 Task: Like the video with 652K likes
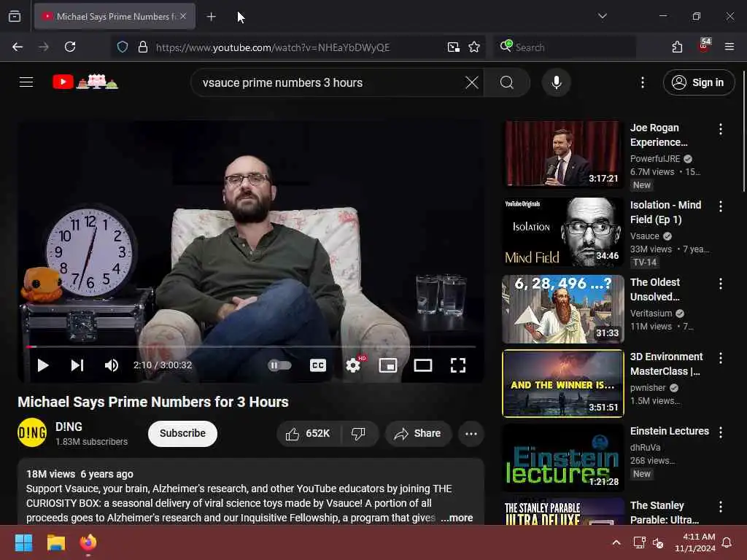[x=308, y=433]
